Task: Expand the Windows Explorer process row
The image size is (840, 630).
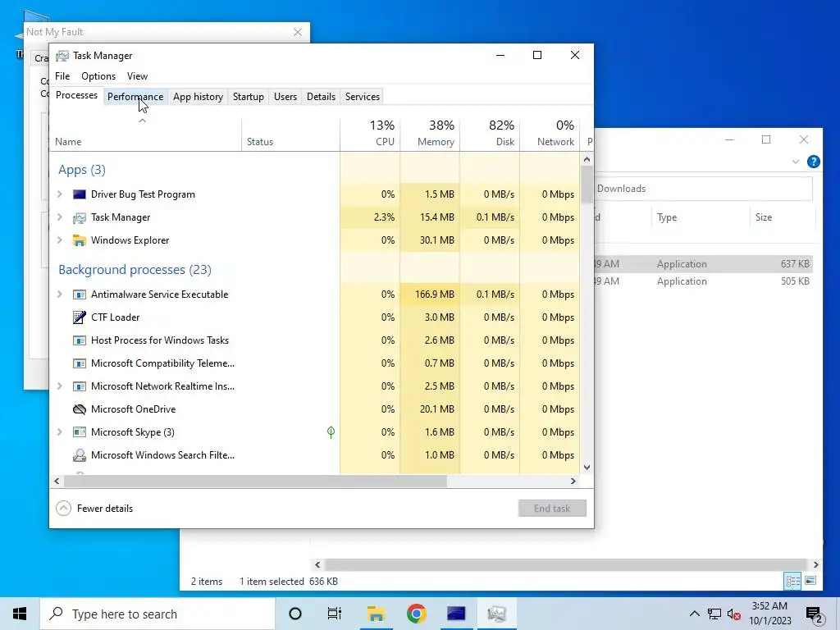Action: [x=60, y=240]
